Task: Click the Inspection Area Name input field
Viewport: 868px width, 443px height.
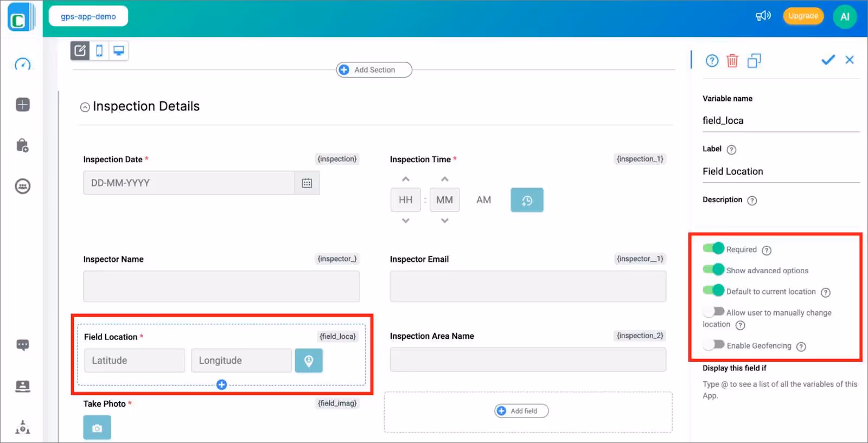Action: click(528, 359)
